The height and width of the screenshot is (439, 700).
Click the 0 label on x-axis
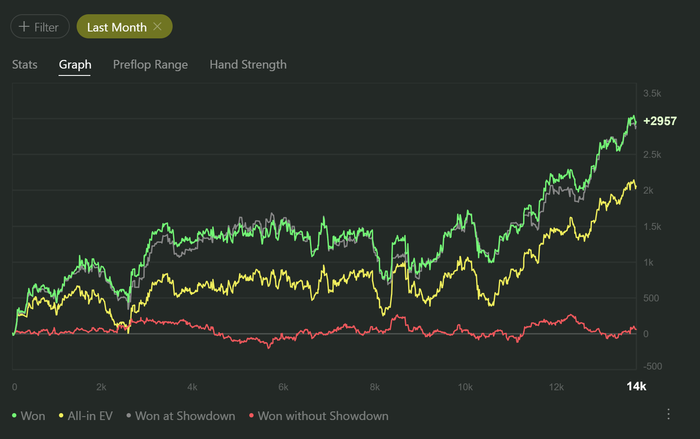coord(14,386)
